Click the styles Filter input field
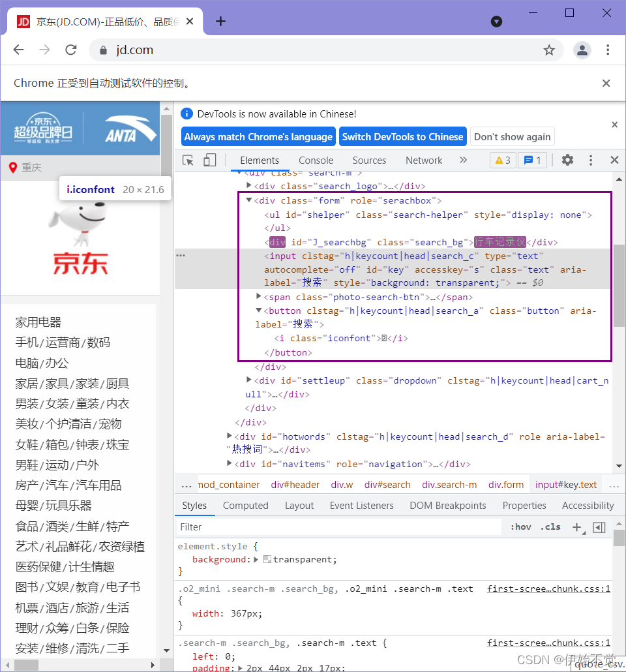Screen dimensions: 626x672 338,527
